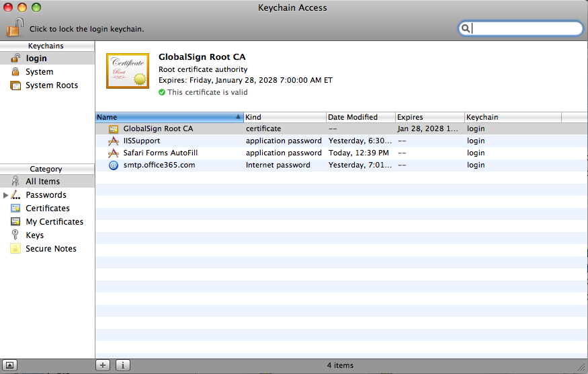Click the padlock icon to lock login keychain
The height and width of the screenshot is (374, 588).
(x=15, y=28)
